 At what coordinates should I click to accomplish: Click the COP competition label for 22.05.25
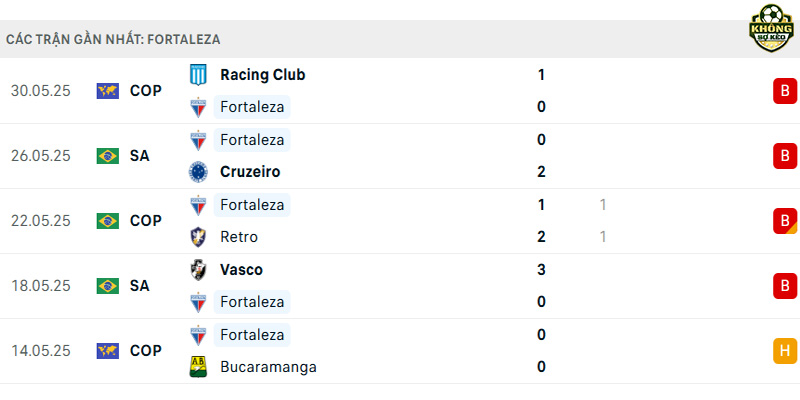click(x=145, y=221)
